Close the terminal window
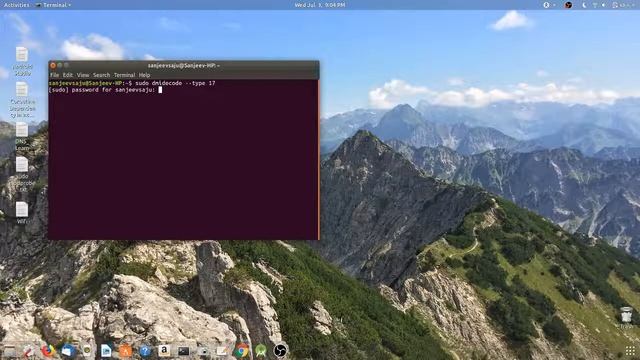This screenshot has height=360, width=640. click(x=53, y=65)
